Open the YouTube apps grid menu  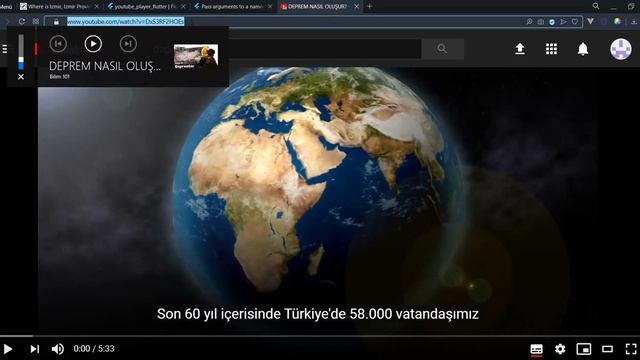tap(551, 49)
